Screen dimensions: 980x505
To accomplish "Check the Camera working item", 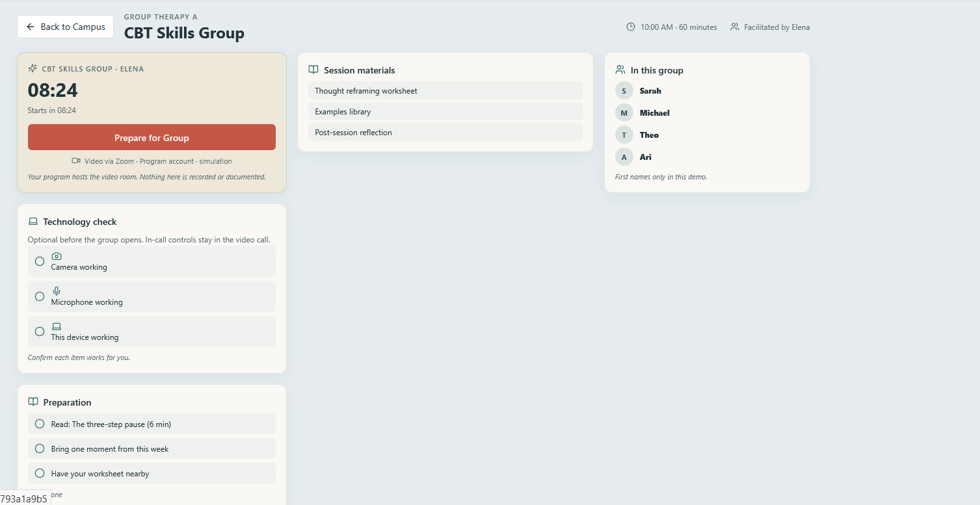I will [152, 261].
